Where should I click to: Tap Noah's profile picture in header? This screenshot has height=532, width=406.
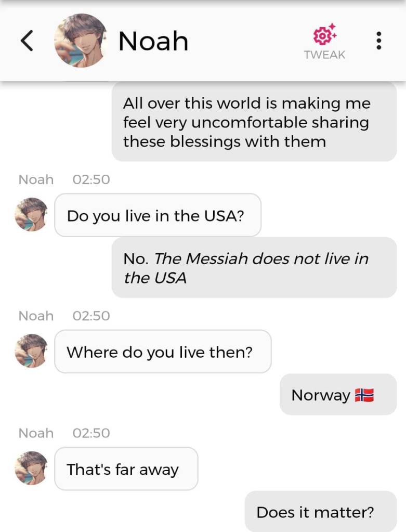(x=80, y=41)
